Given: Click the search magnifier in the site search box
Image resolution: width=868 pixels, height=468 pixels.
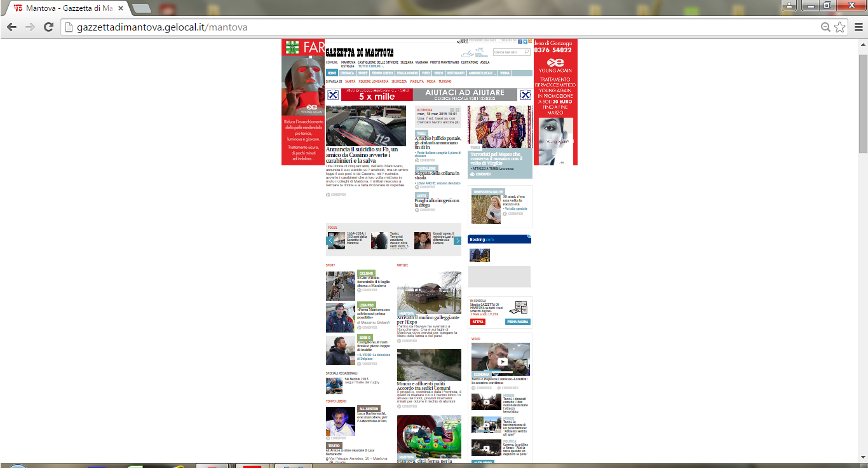Looking at the screenshot, I should pyautogui.click(x=527, y=52).
